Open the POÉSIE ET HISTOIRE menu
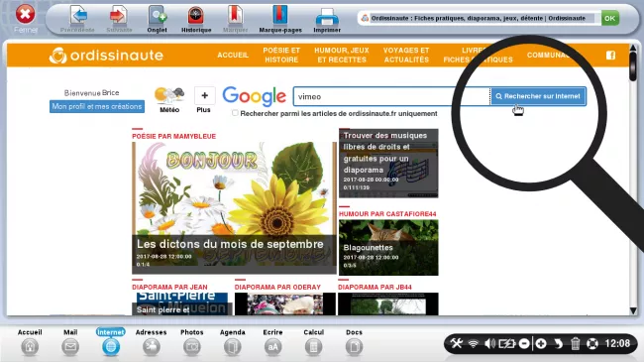The height and width of the screenshot is (362, 644). [x=281, y=56]
